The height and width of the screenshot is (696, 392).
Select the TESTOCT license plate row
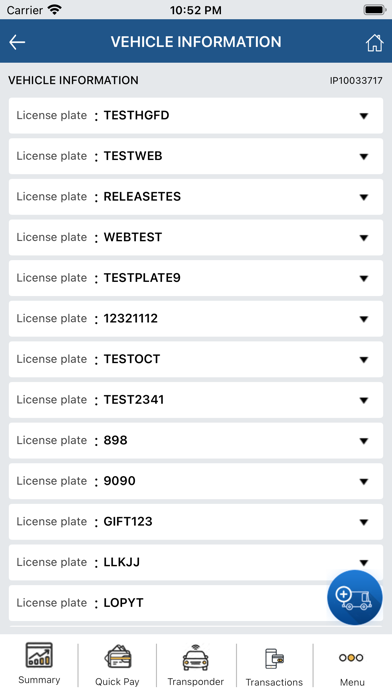click(196, 359)
